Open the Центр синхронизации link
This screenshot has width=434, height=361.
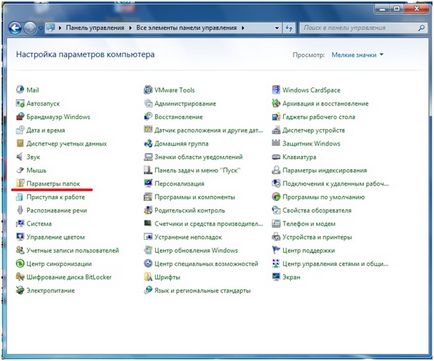pyautogui.click(x=59, y=264)
